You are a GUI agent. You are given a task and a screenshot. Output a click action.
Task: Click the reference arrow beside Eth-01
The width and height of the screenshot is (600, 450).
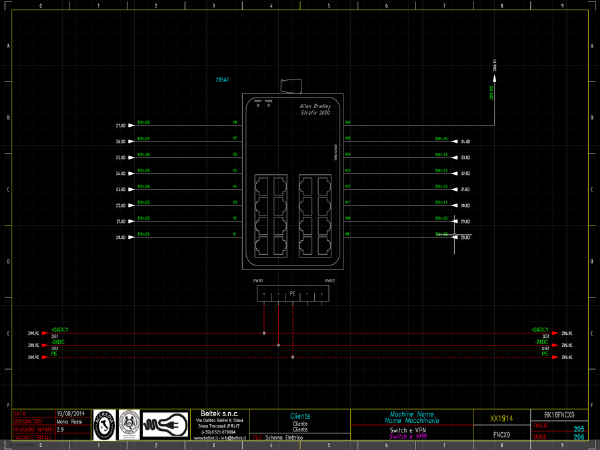(x=131, y=237)
